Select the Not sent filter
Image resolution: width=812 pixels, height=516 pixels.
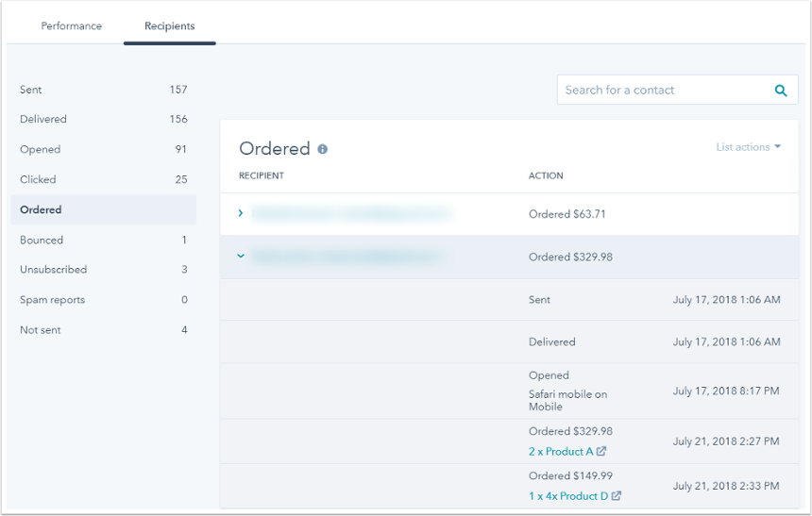41,330
